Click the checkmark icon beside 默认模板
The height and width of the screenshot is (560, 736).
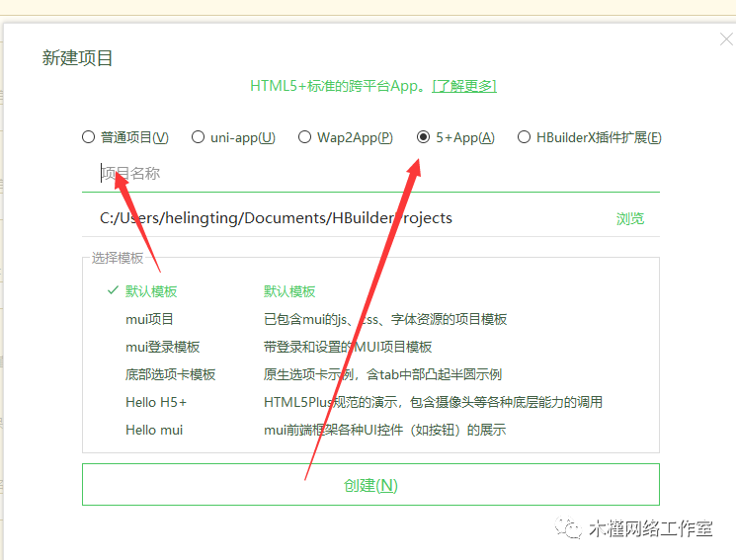[113, 290]
